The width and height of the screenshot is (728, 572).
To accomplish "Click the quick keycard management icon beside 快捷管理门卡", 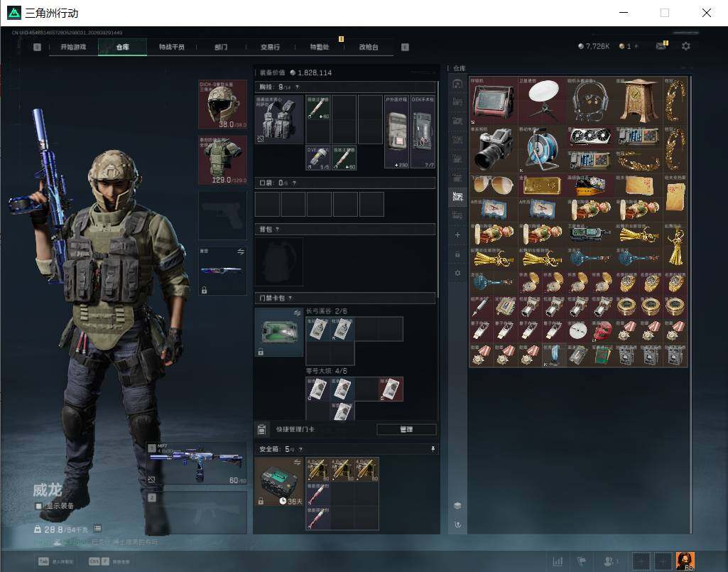I will (x=261, y=429).
